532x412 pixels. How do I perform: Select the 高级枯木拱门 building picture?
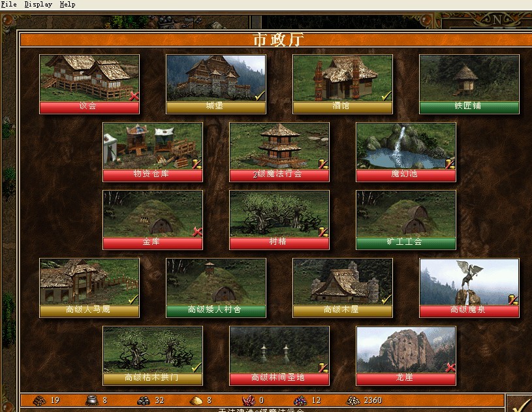[x=153, y=350]
